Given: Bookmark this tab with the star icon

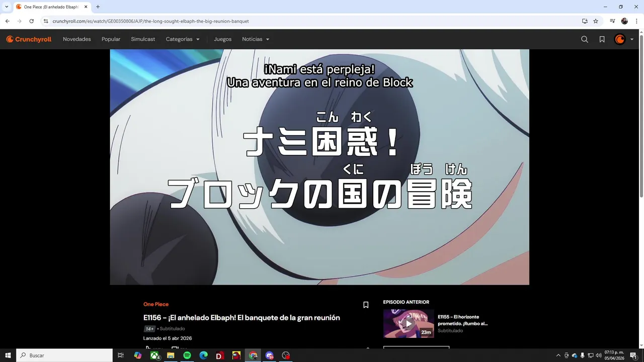Looking at the screenshot, I should (x=596, y=21).
